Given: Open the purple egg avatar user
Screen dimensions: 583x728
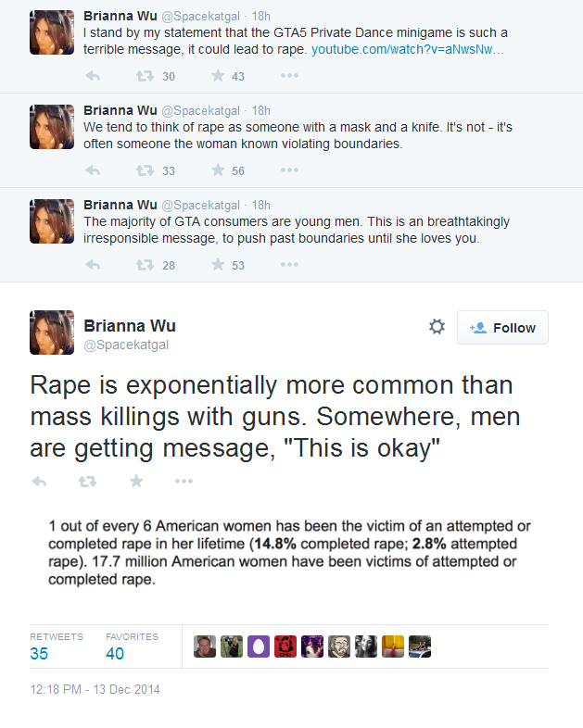Looking at the screenshot, I should point(259,646).
